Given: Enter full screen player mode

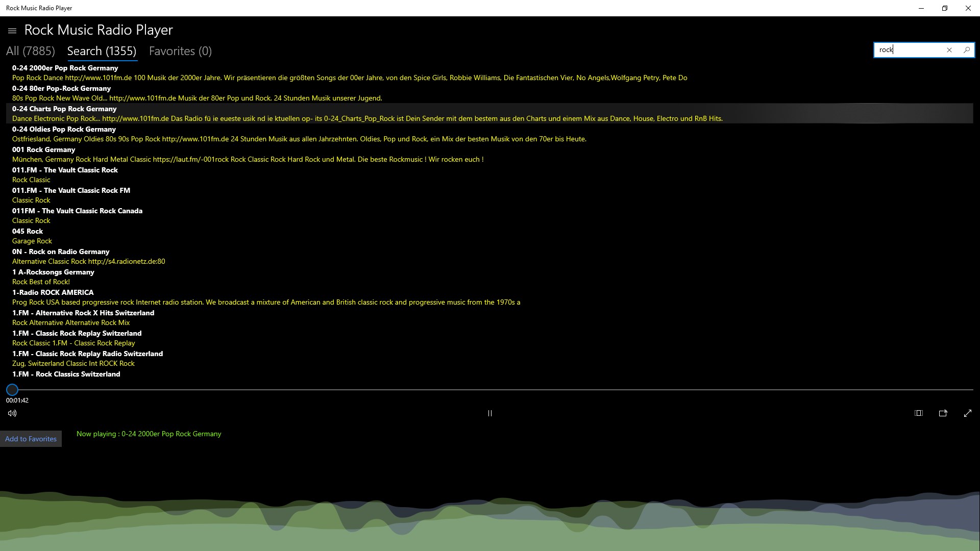Looking at the screenshot, I should click(967, 413).
